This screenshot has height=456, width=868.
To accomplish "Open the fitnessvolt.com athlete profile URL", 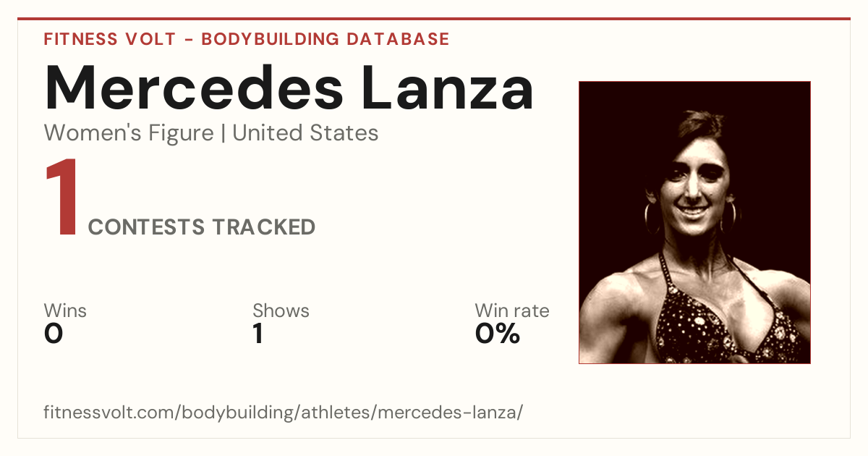I will click(x=283, y=413).
